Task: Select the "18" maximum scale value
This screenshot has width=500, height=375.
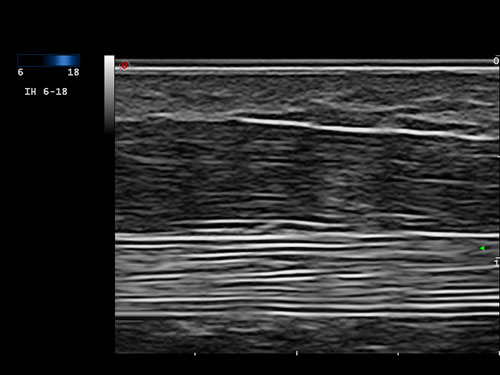Action: (73, 72)
